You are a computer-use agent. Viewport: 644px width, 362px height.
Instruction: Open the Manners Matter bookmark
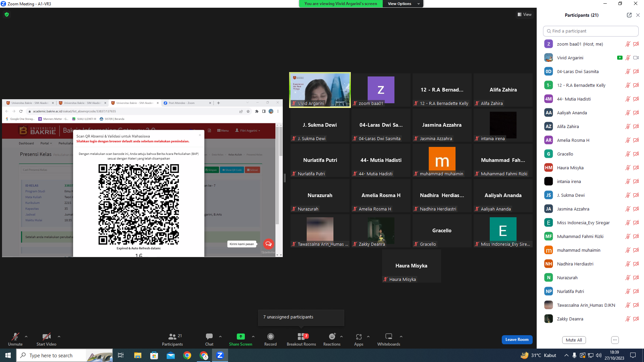(x=53, y=119)
